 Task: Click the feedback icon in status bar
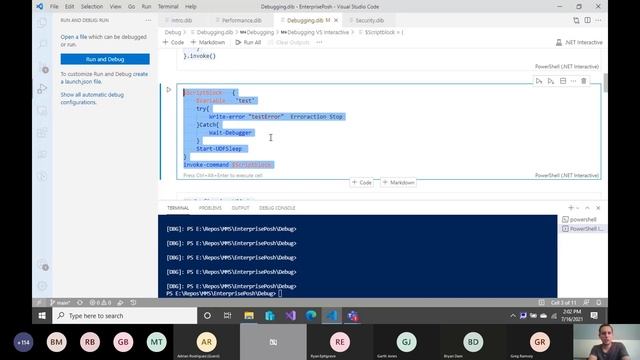[586, 302]
